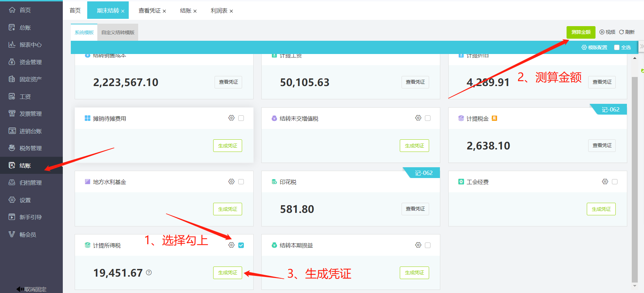This screenshot has width=644, height=293.
Task: Close the 查看凭证 tab
Action: pyautogui.click(x=164, y=11)
